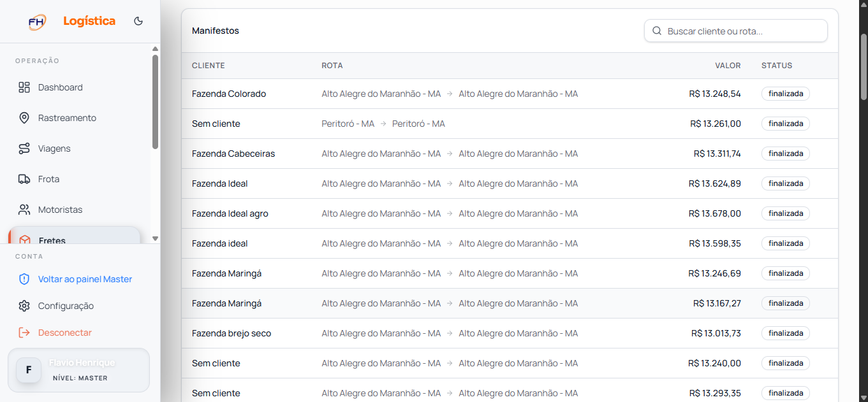Click the Buscar cliente ou rota field
Viewport: 868px width, 402px height.
pos(736,31)
